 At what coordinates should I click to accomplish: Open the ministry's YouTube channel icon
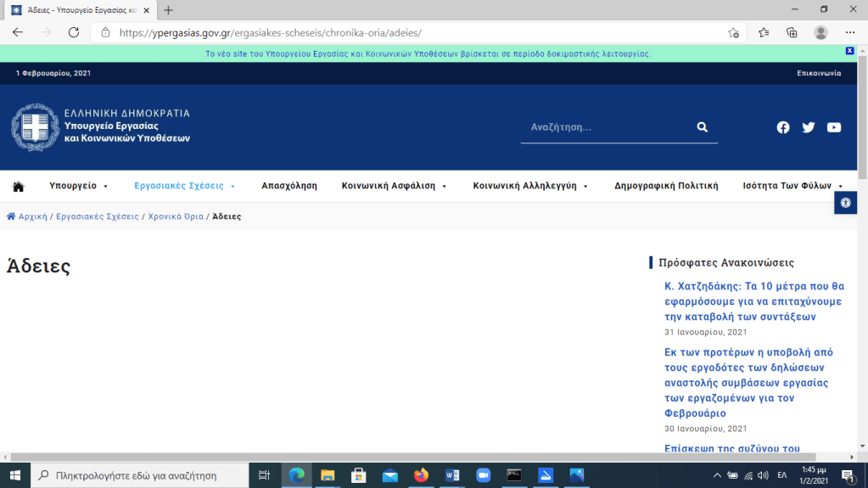tap(834, 127)
